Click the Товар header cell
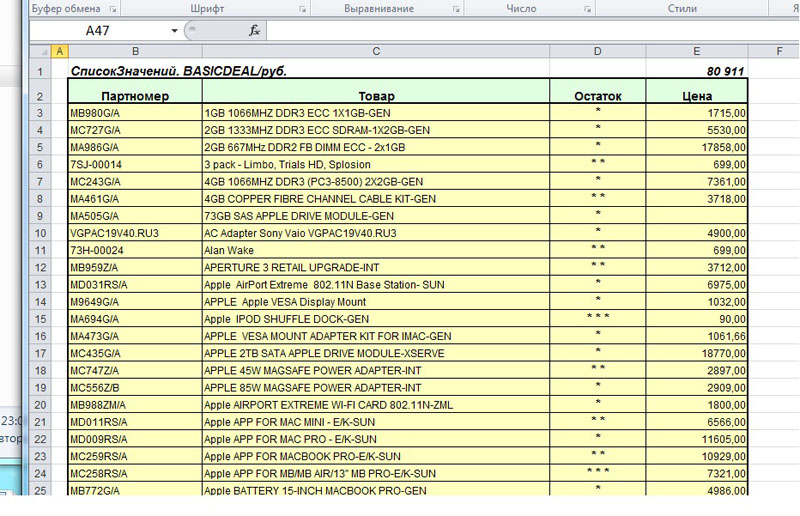800x516 pixels. click(376, 92)
